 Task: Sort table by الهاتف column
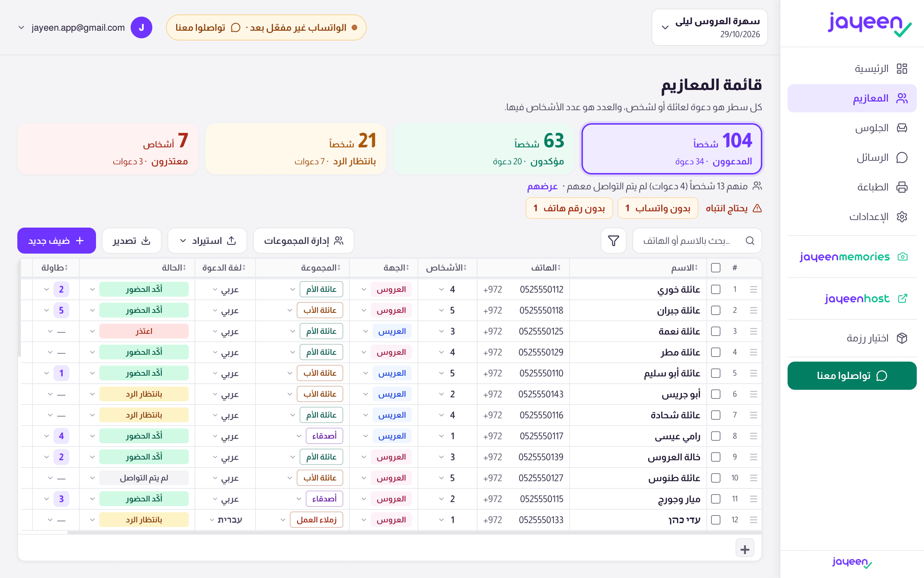(x=546, y=268)
